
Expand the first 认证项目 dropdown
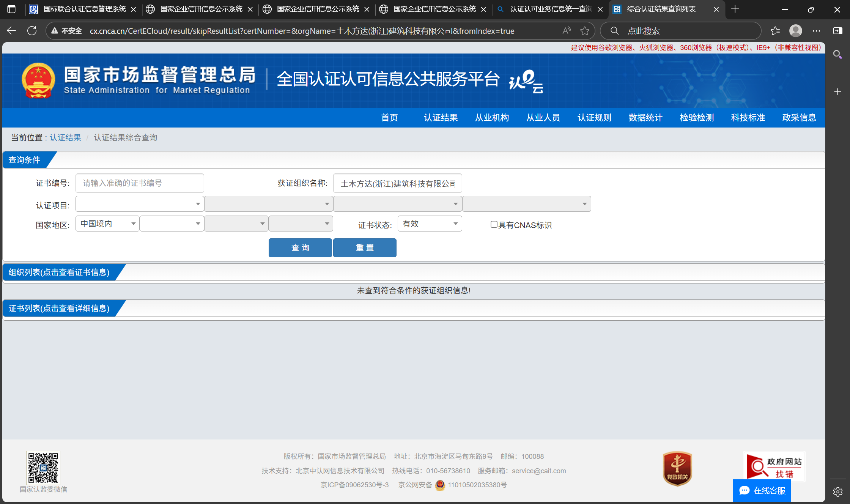pyautogui.click(x=139, y=204)
